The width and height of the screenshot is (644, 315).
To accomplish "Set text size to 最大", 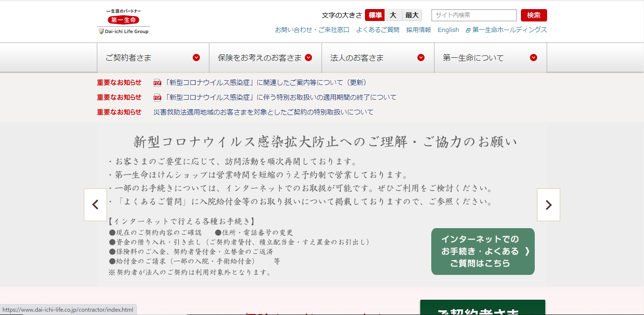I will tap(412, 15).
